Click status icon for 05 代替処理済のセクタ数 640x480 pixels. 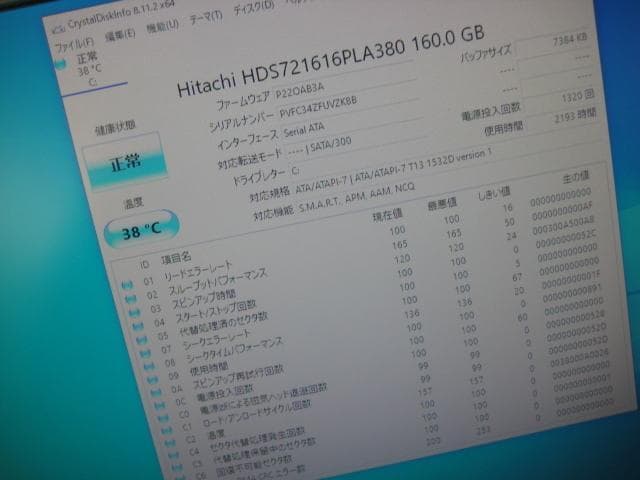coord(141,340)
